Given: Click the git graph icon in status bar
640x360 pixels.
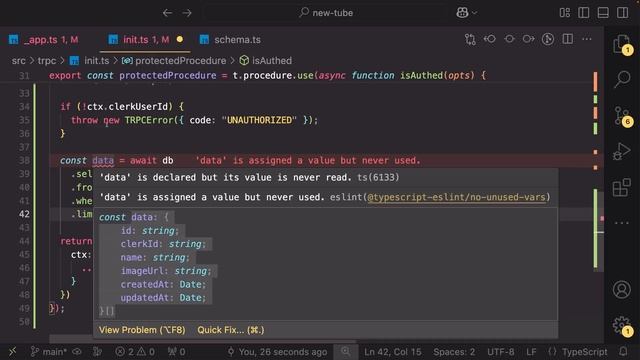Looking at the screenshot, I should (97, 351).
